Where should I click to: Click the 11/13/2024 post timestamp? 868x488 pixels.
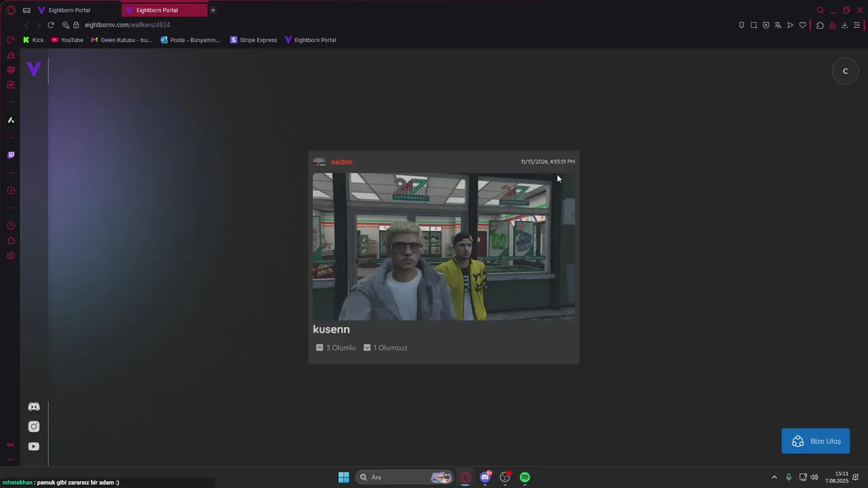[548, 162]
